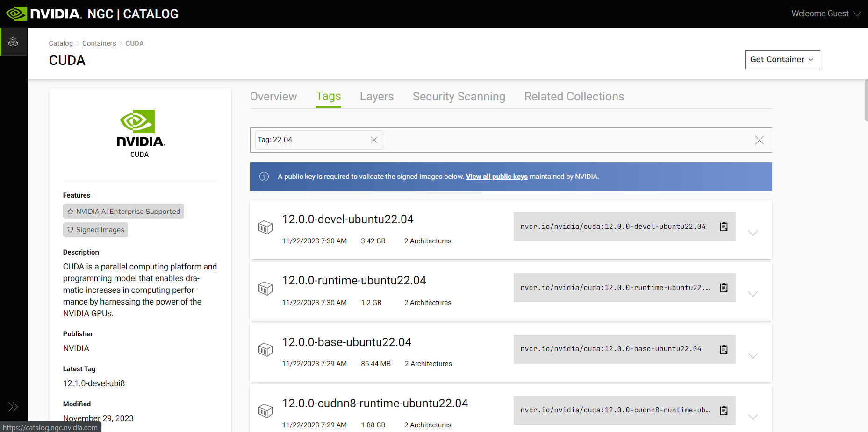Screen dimensions: 868x432
Task: Select the nvcr.io base-ubuntu22.04 command text
Action: [x=611, y=349]
